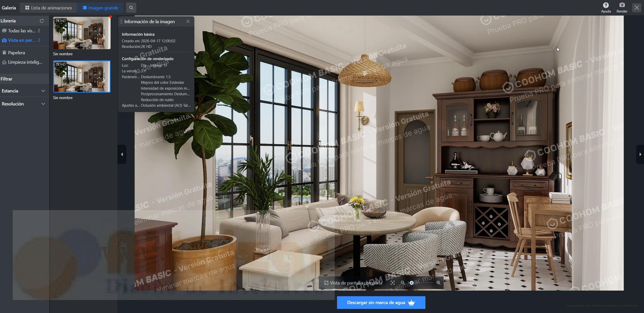
Task: Zoom out with the magnifier minus icon
Action: (403, 283)
